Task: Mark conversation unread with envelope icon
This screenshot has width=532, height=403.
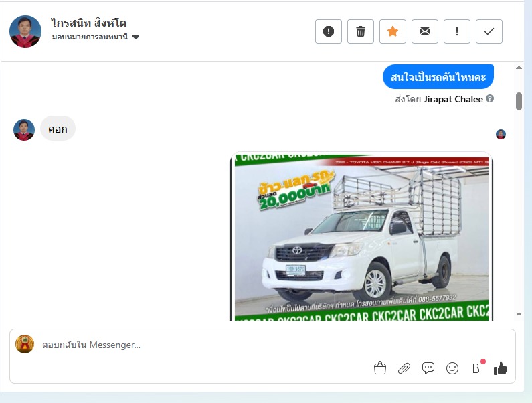Action: [x=425, y=31]
